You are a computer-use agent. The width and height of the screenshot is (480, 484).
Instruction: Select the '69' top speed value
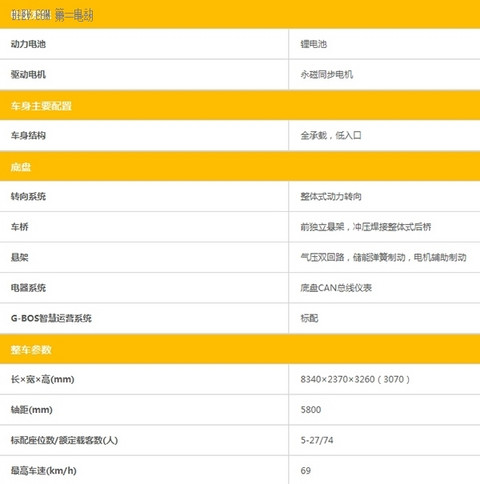point(305,471)
